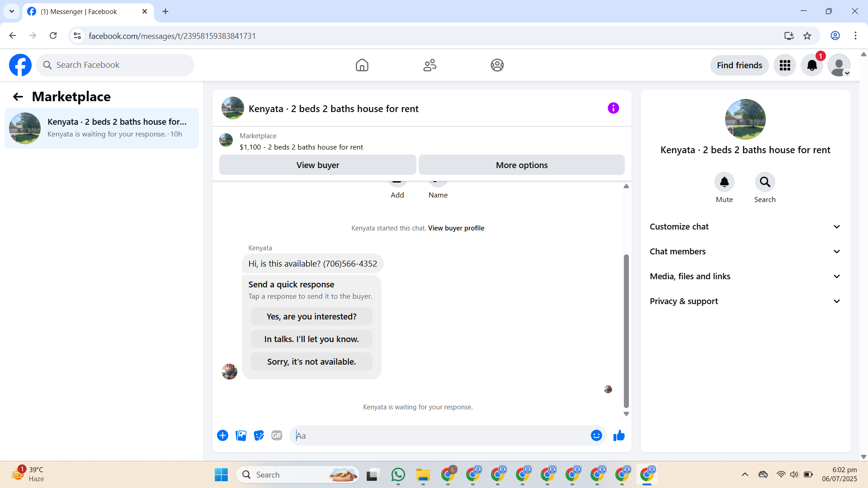
Task: Open the Windows Start menu
Action: tap(221, 475)
